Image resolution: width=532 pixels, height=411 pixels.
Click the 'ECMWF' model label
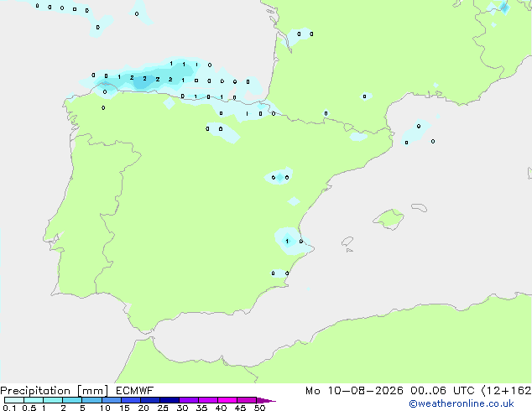(135, 391)
